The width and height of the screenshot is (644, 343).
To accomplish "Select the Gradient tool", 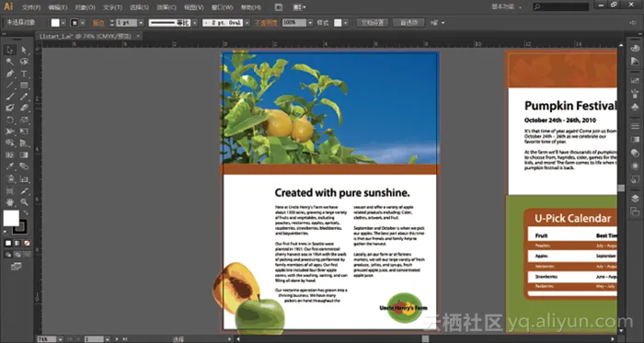I will tap(24, 155).
